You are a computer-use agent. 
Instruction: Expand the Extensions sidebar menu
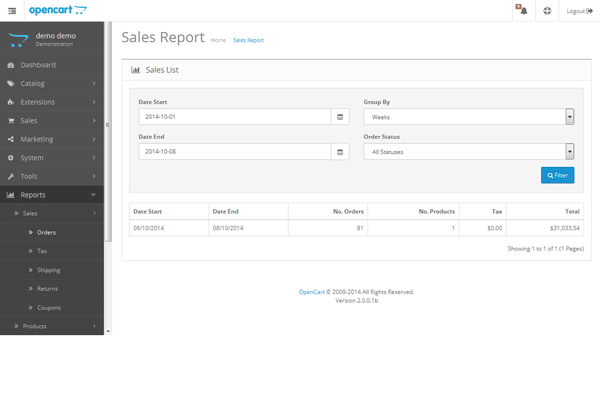pos(50,102)
